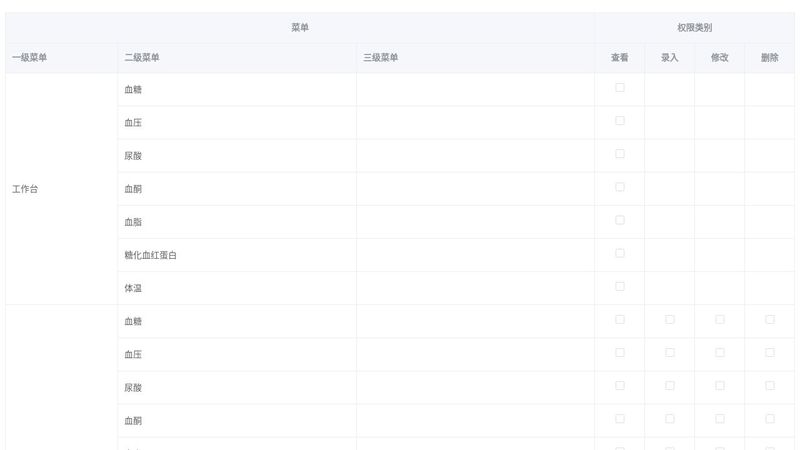Tick the 查看 checkbox for 体温
This screenshot has height=450, width=800.
coord(620,286)
